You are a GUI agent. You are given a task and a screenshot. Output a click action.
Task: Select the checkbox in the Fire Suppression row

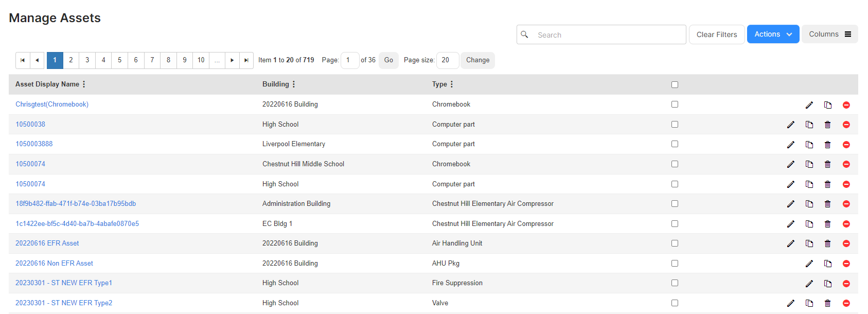pyautogui.click(x=675, y=283)
